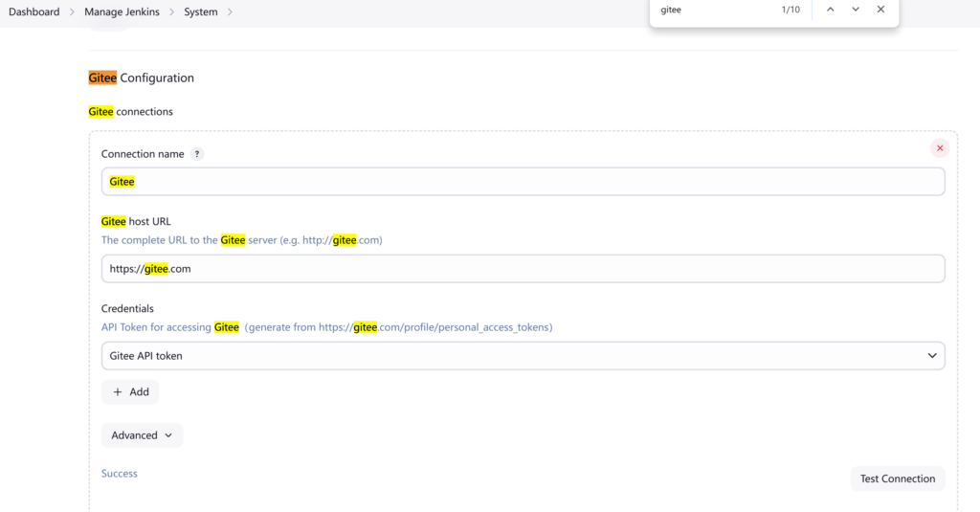Open the Dashboard breadcrumb
Image resolution: width=980 pixels, height=512 pixels.
(x=33, y=11)
